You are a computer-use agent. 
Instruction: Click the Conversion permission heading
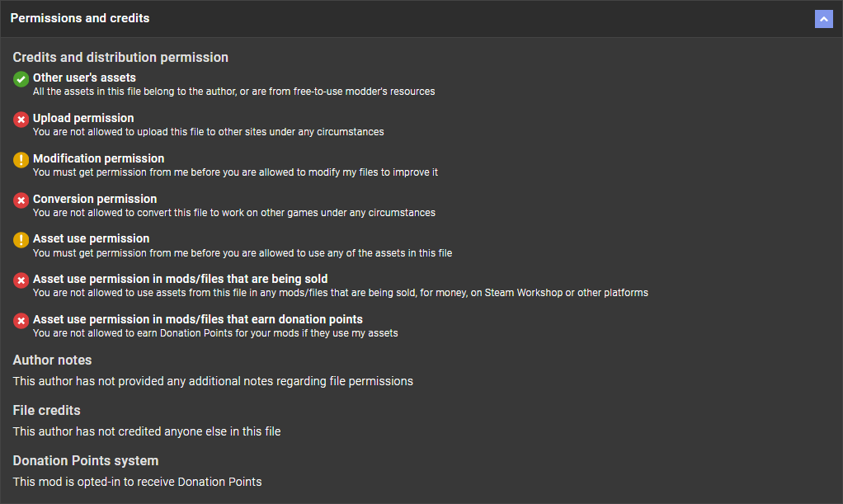coord(95,199)
